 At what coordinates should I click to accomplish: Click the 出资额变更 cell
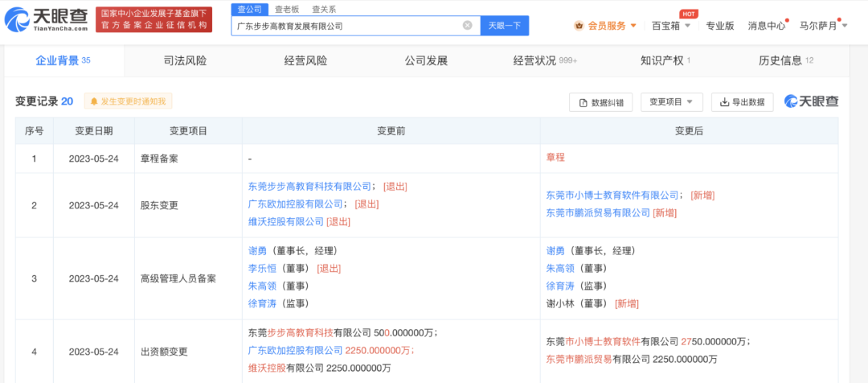pos(188,352)
